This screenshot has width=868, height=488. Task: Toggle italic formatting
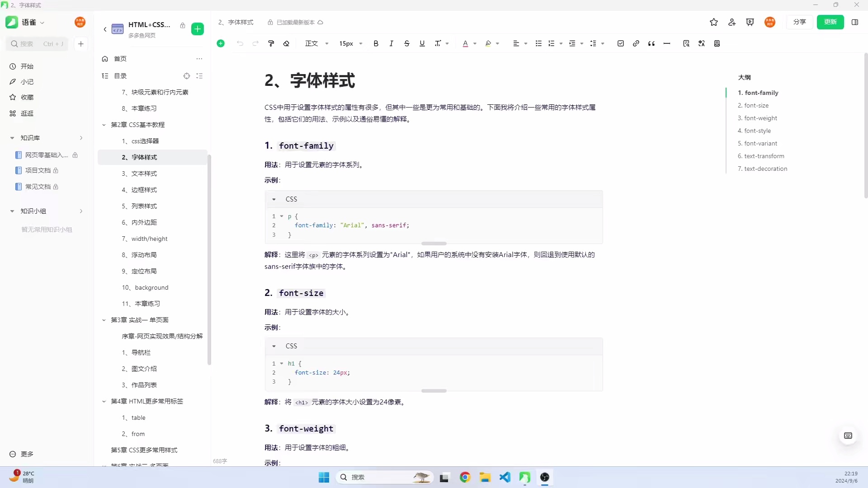[391, 43]
